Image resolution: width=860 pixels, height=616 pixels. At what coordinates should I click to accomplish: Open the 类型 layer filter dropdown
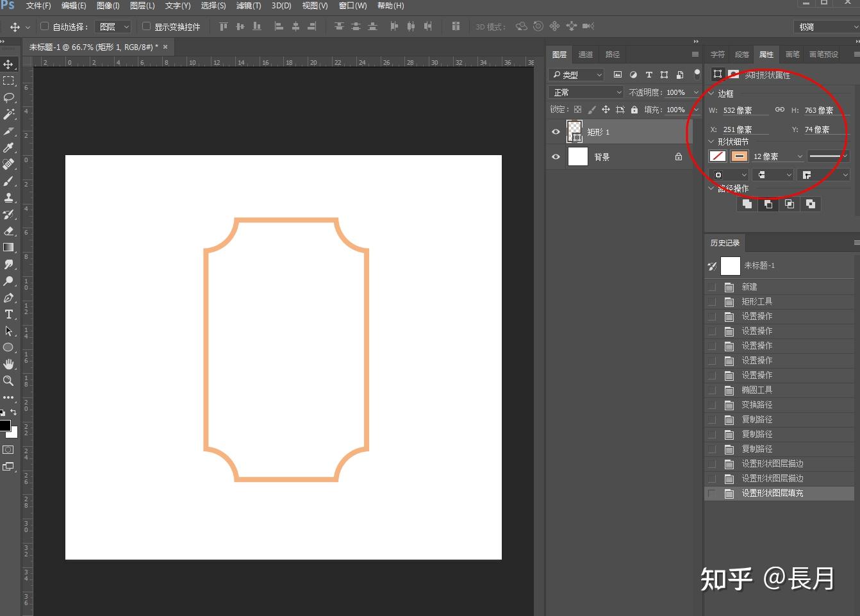(x=577, y=74)
